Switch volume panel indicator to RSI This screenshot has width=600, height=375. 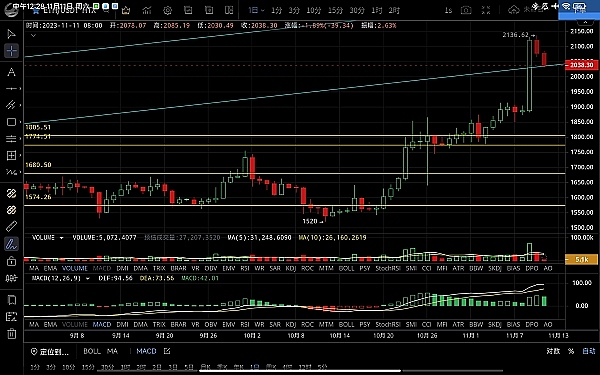click(x=245, y=268)
